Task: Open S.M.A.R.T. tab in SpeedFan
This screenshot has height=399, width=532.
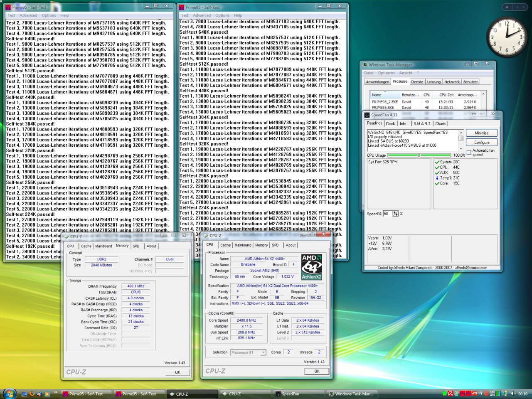Action: point(422,123)
